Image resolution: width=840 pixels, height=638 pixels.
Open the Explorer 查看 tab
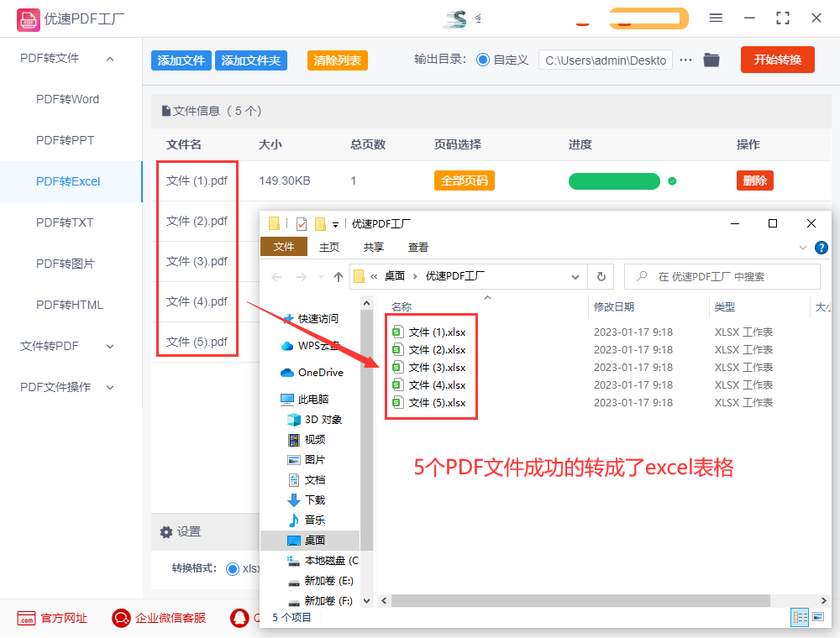(417, 248)
